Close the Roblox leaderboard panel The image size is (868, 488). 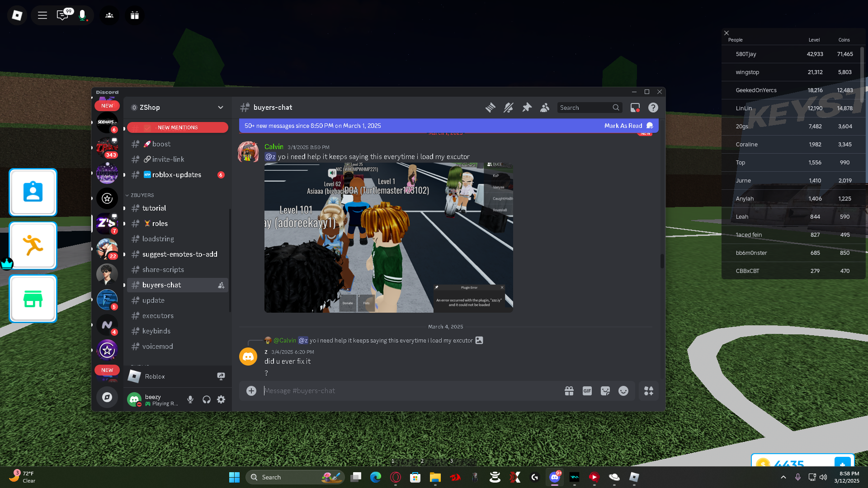coord(726,33)
